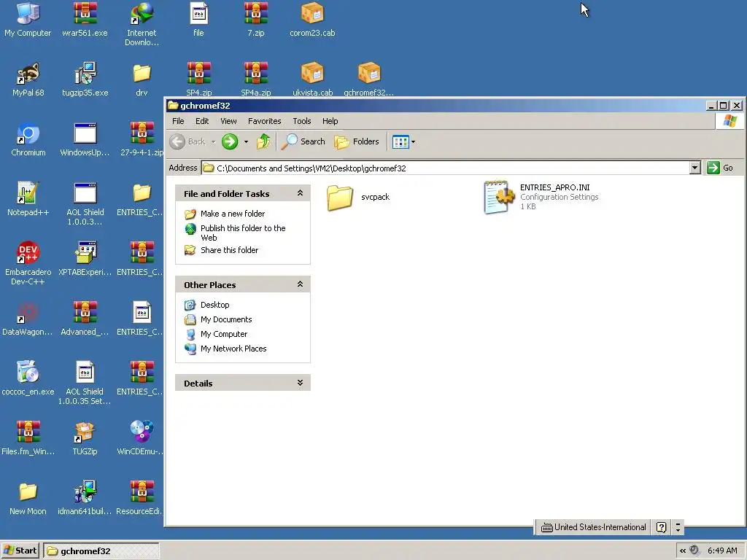747x560 pixels.
Task: Select 27-9-4-1.zip desktop icon
Action: tap(142, 139)
